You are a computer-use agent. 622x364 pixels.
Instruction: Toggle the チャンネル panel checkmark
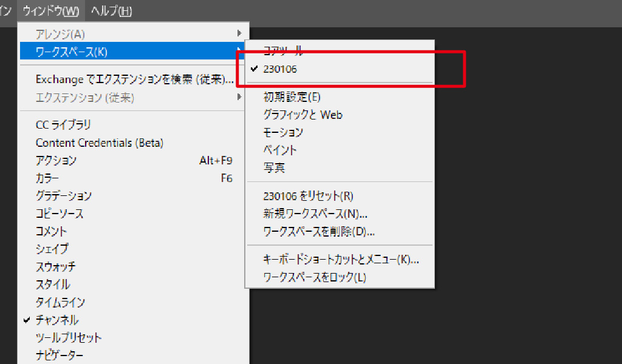(57, 320)
